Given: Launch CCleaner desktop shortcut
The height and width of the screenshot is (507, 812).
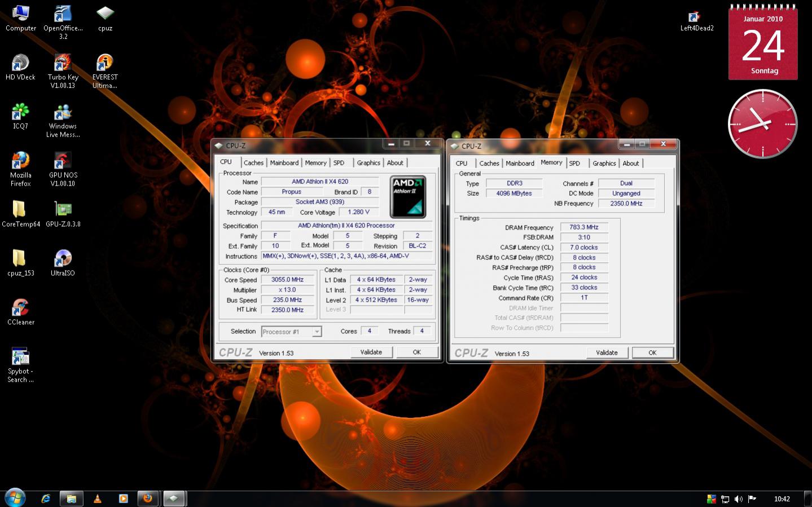Looking at the screenshot, I should point(20,312).
